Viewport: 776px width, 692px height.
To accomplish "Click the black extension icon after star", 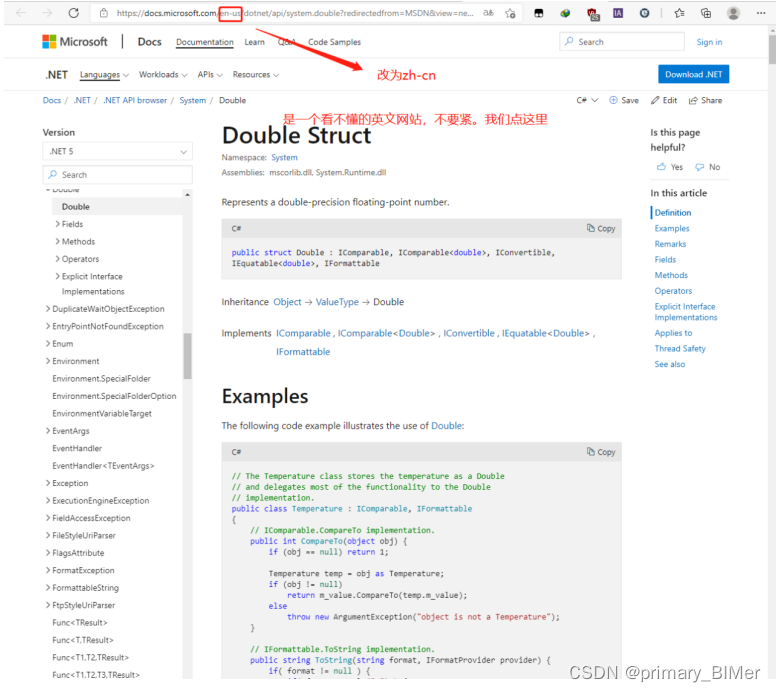I will 538,13.
